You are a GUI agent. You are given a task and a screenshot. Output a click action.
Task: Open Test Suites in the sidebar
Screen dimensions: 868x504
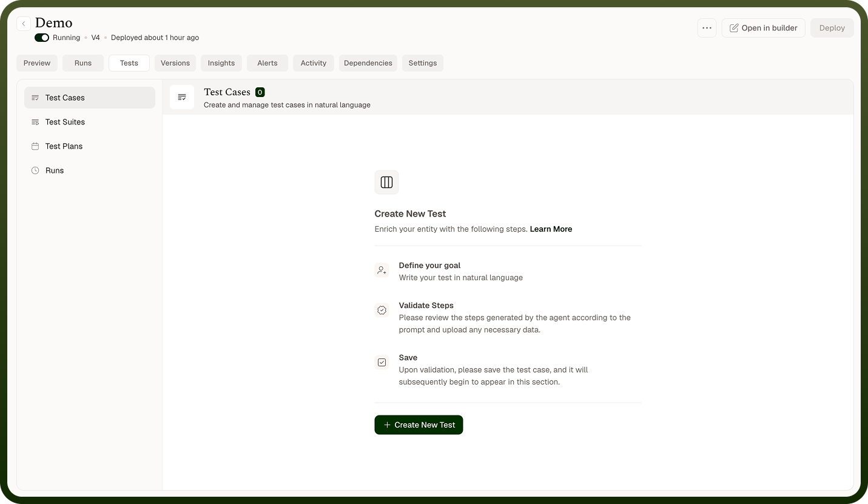(90, 122)
